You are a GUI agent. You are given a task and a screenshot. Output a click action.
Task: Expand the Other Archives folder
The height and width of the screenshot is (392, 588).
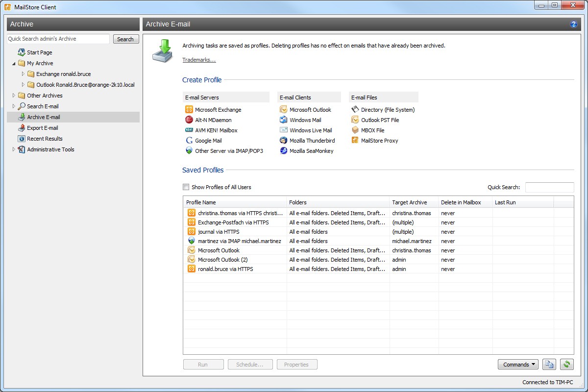point(14,96)
